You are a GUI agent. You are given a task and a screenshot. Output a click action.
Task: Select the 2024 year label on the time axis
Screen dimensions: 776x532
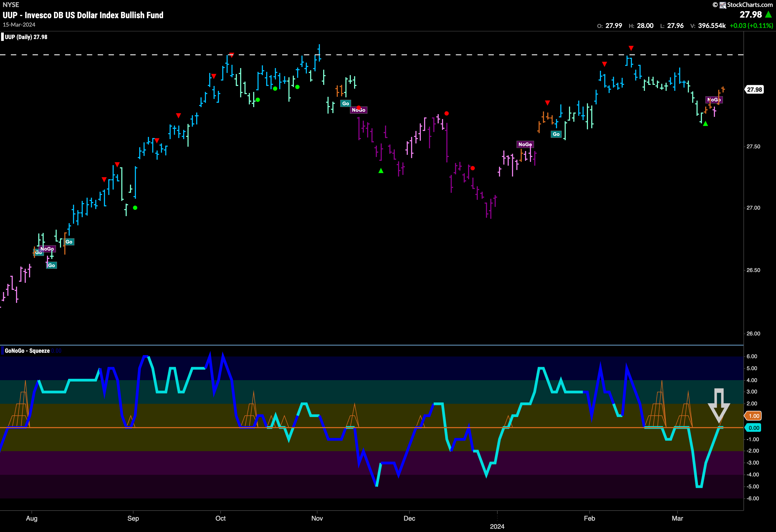[x=497, y=526]
